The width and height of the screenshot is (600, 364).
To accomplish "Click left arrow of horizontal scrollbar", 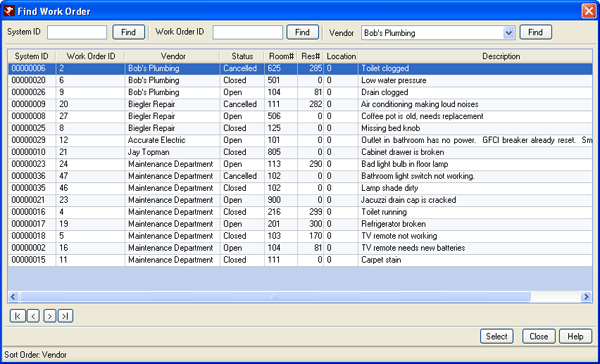I will 13,296.
